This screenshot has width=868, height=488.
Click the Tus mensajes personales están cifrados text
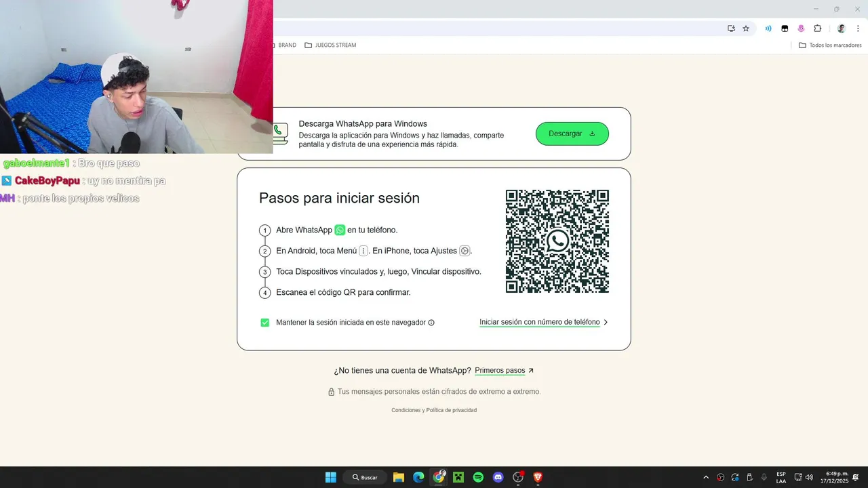(439, 392)
